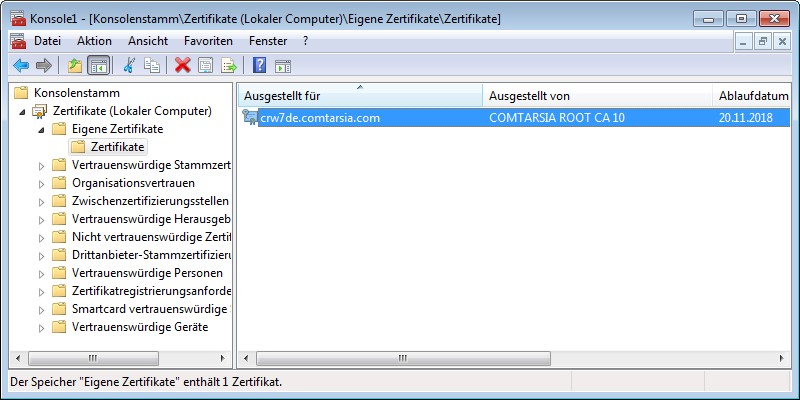Click the 20.11.2018 expiration date cell
Viewport: 800px width, 400px height.
point(745,118)
